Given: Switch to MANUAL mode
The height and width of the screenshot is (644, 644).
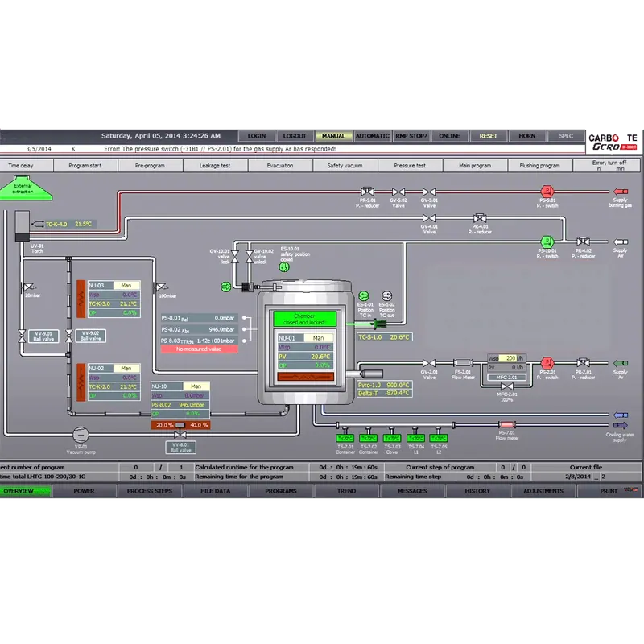Looking at the screenshot, I should click(x=333, y=136).
